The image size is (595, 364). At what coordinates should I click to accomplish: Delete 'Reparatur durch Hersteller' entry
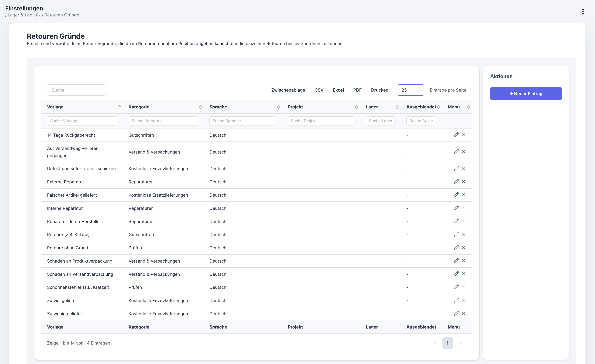463,221
